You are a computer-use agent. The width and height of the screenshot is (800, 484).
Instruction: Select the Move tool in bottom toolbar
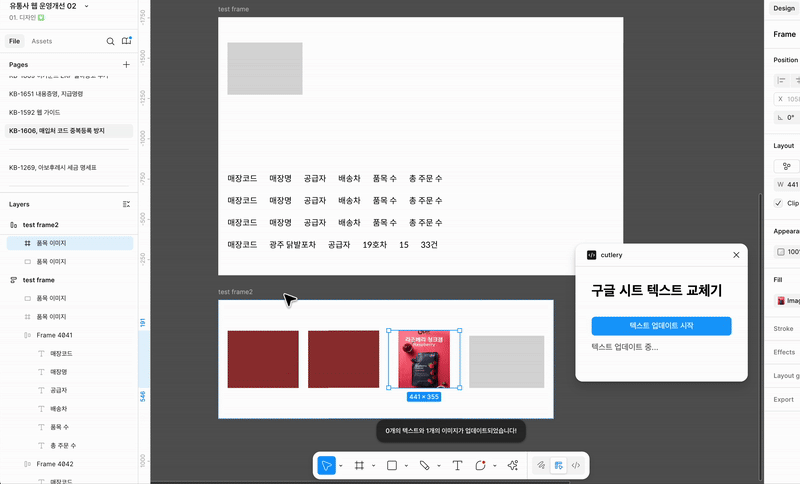pyautogui.click(x=327, y=465)
